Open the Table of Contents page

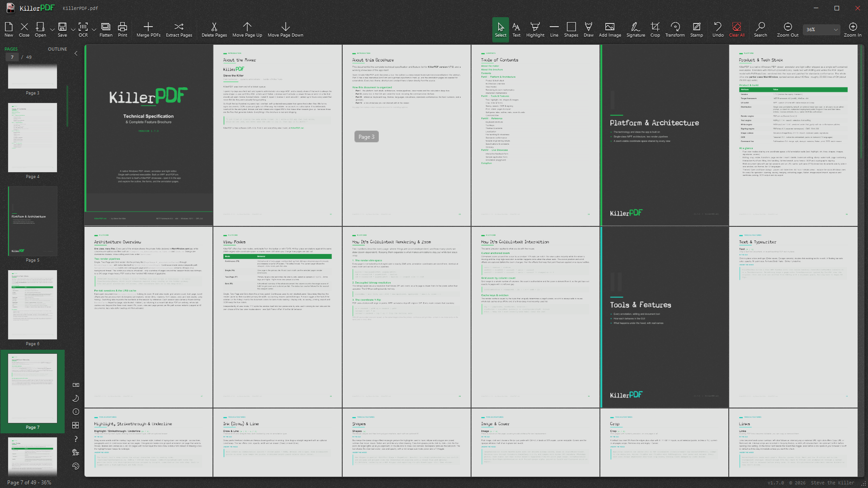535,135
